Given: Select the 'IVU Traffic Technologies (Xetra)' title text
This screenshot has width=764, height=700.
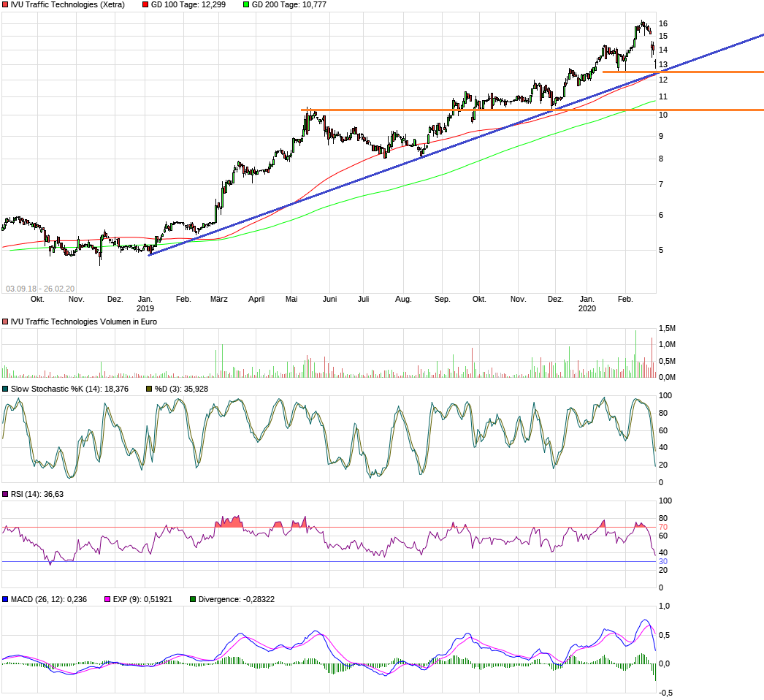Looking at the screenshot, I should [x=68, y=4].
